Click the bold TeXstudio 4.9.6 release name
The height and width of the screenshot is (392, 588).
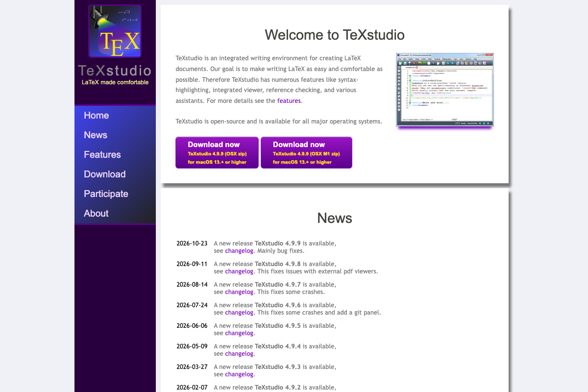pos(278,305)
